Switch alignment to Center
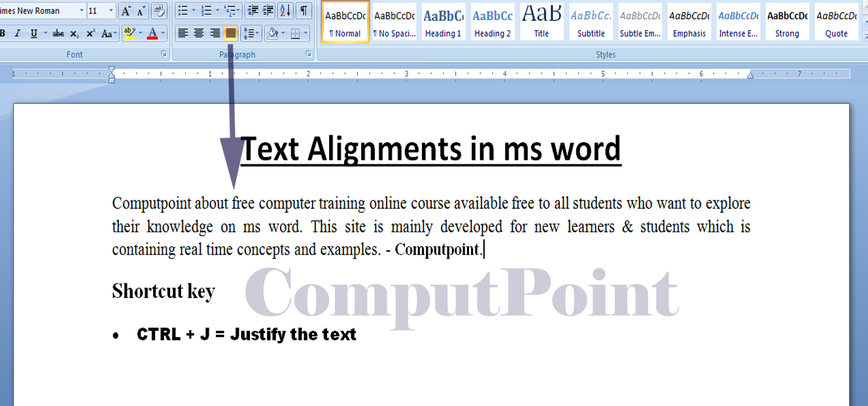868x406 pixels. click(197, 32)
